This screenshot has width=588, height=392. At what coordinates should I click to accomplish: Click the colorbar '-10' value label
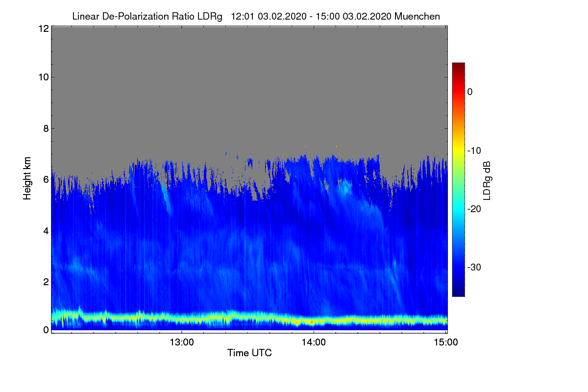tap(474, 150)
